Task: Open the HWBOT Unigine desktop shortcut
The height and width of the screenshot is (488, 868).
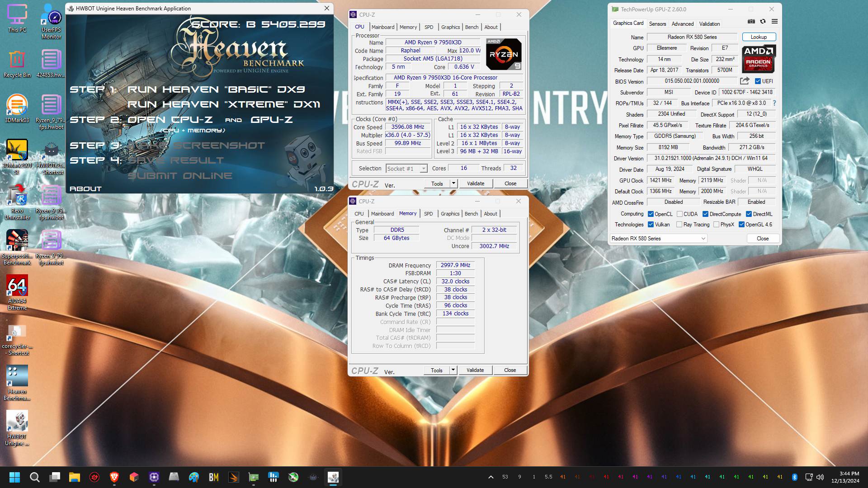Action: click(17, 428)
